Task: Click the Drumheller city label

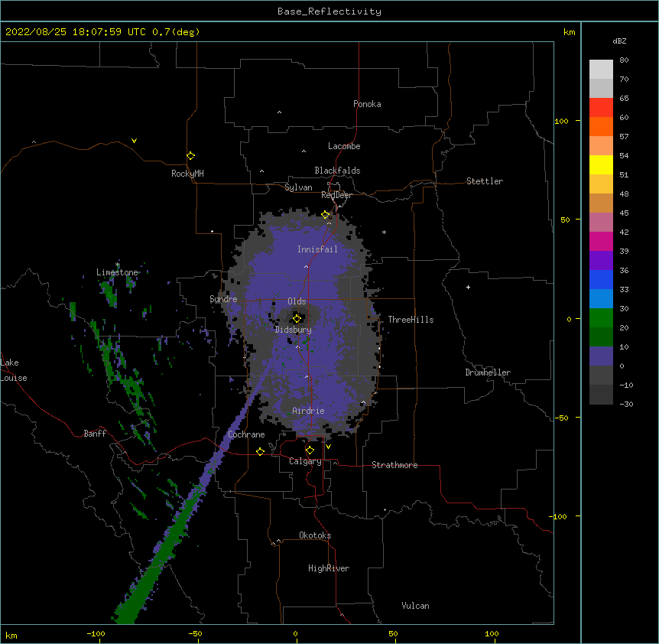Action: (x=488, y=372)
